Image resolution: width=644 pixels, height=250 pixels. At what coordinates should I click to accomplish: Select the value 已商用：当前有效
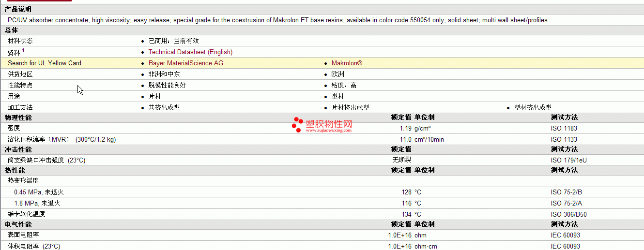pyautogui.click(x=173, y=41)
